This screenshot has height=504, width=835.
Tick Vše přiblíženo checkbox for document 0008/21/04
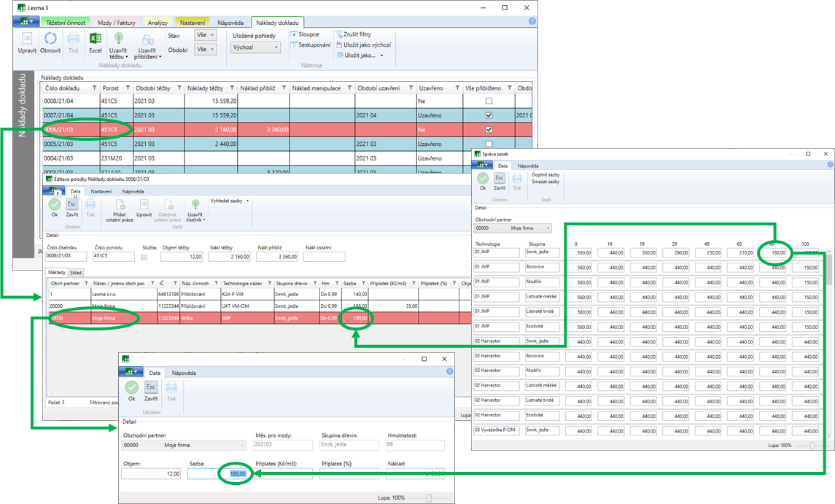click(x=489, y=101)
